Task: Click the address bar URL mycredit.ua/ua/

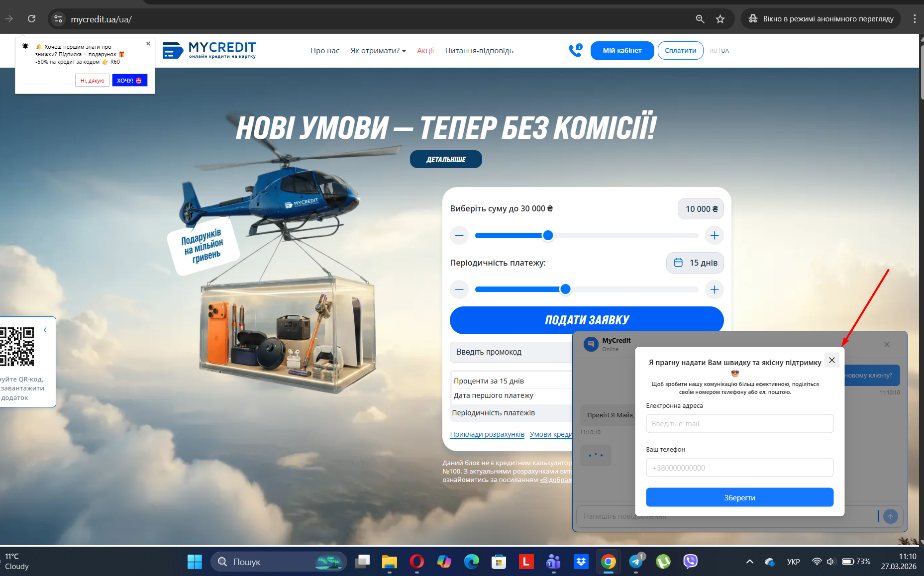Action: click(102, 19)
